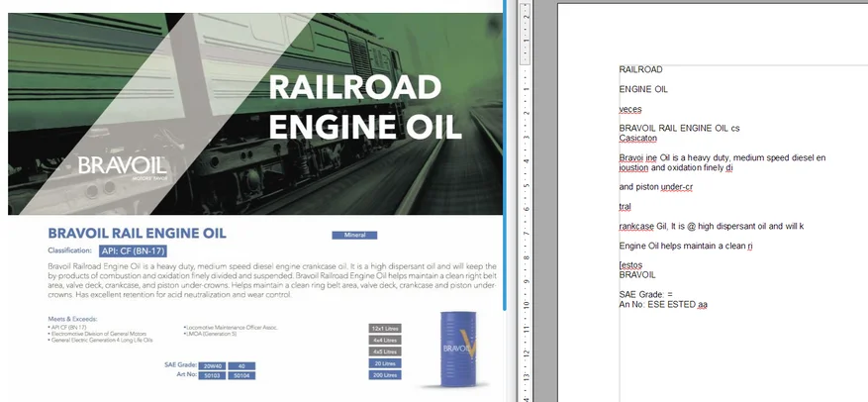Viewport: 868px width, 402px height.
Task: Click 'BRAVOIL RAIL ENGINE OIL cs' document line
Action: pos(679,128)
